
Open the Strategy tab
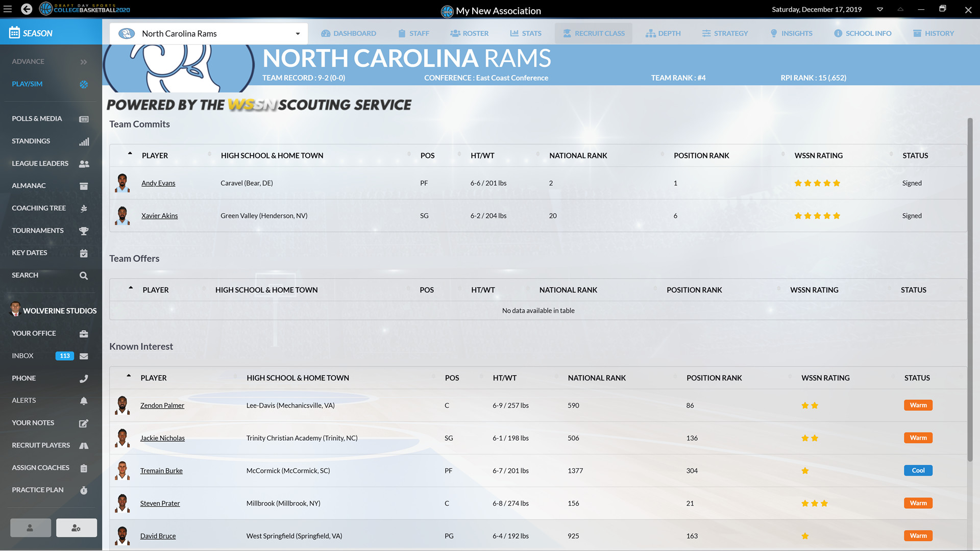click(x=725, y=33)
